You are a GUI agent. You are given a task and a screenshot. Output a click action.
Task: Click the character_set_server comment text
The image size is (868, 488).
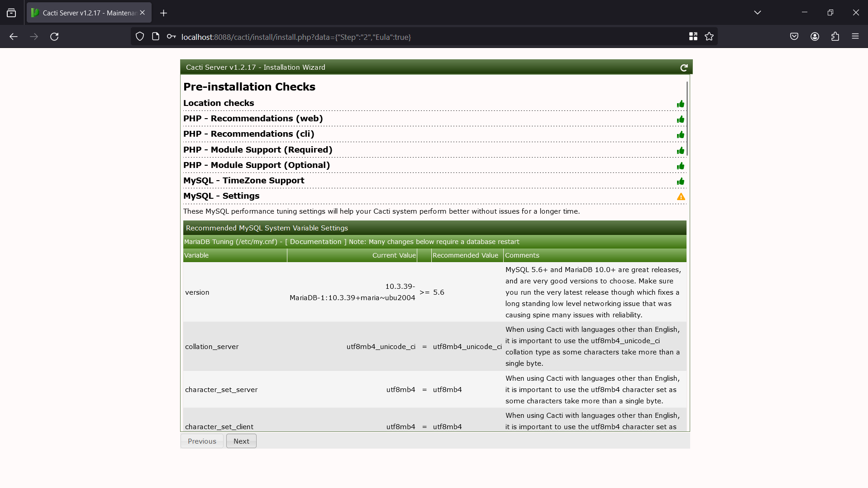(x=593, y=390)
